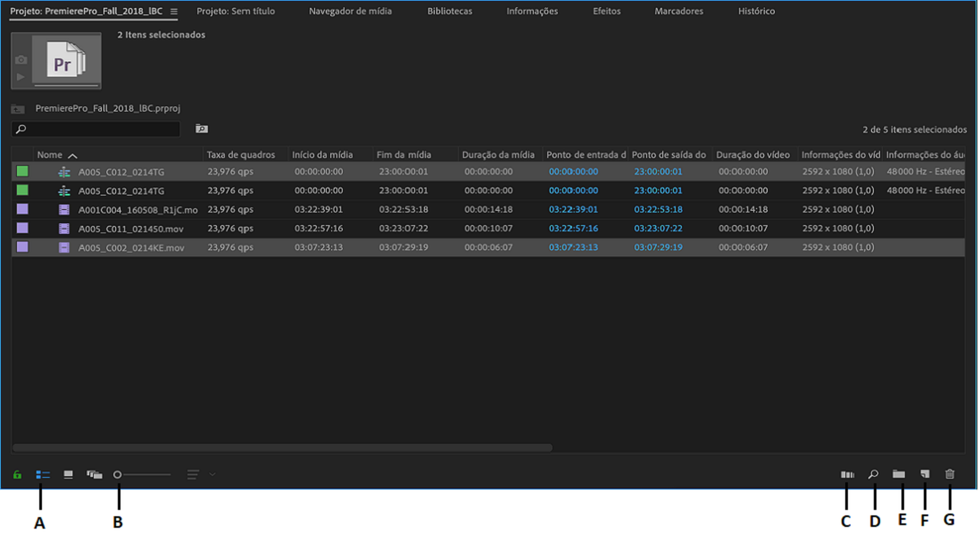Click the poster frame camera icon
The image size is (980, 543).
tap(21, 60)
